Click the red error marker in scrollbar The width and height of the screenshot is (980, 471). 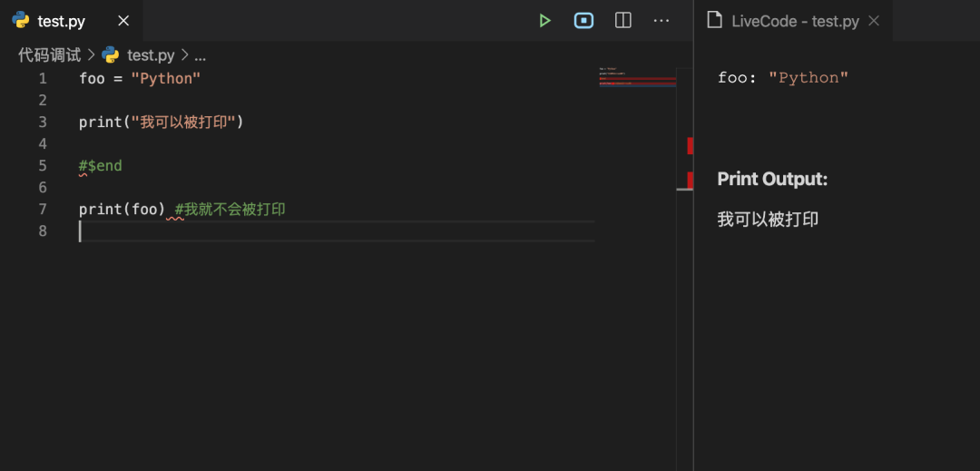690,145
